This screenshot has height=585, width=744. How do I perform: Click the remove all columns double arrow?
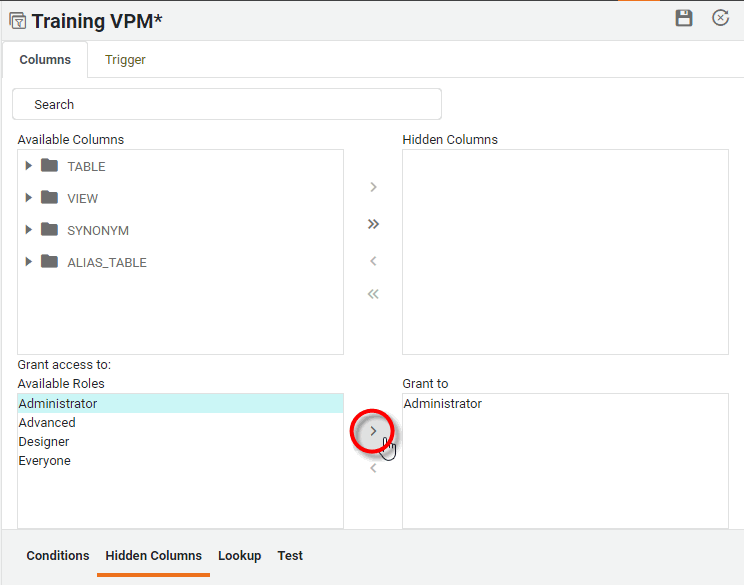pos(373,294)
